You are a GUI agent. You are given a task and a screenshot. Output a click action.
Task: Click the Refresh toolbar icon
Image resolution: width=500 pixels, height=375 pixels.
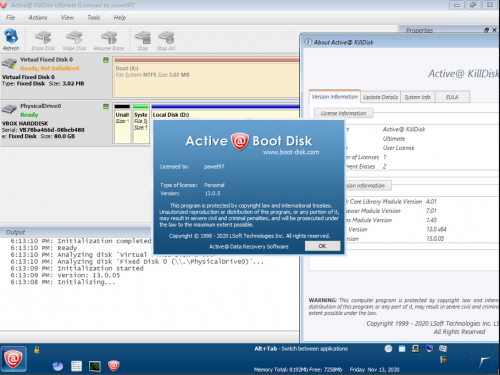(x=11, y=39)
